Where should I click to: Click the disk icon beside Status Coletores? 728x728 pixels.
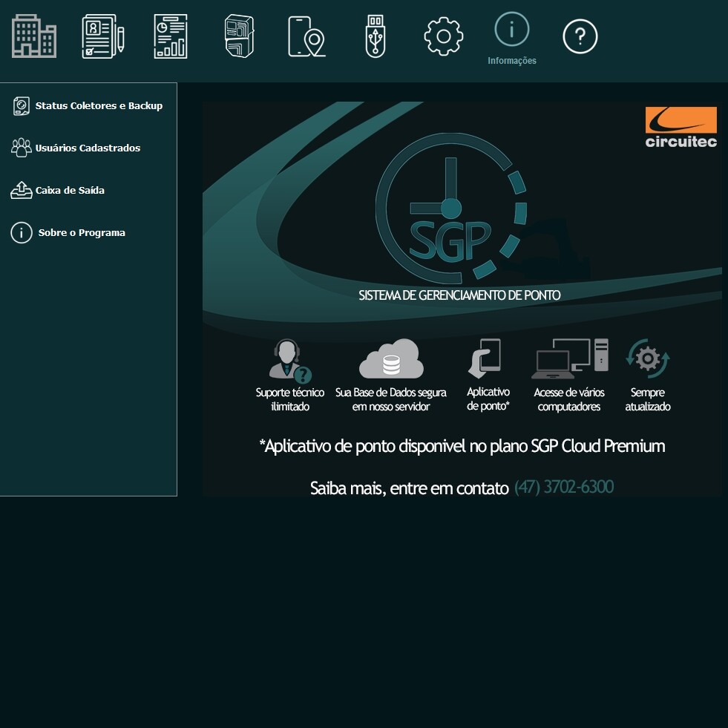tap(22, 106)
